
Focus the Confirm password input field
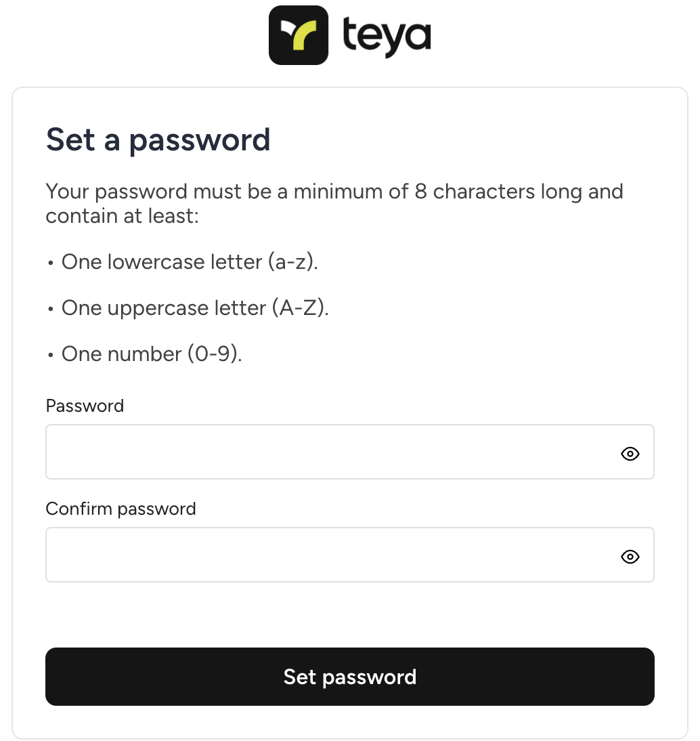point(349,555)
